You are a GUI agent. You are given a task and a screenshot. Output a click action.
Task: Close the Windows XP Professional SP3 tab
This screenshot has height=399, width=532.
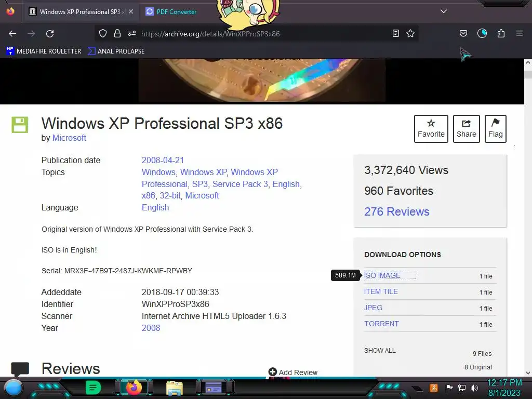tap(131, 11)
